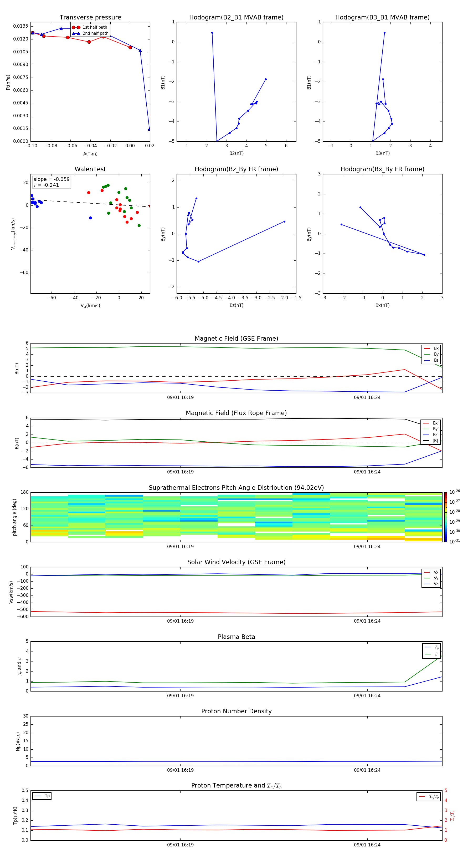
Task: Click 'Proton Number Density' plot title
Action: pos(236,711)
